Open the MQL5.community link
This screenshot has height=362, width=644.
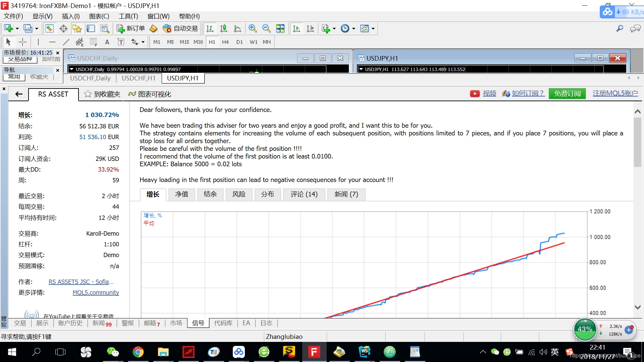click(96, 292)
